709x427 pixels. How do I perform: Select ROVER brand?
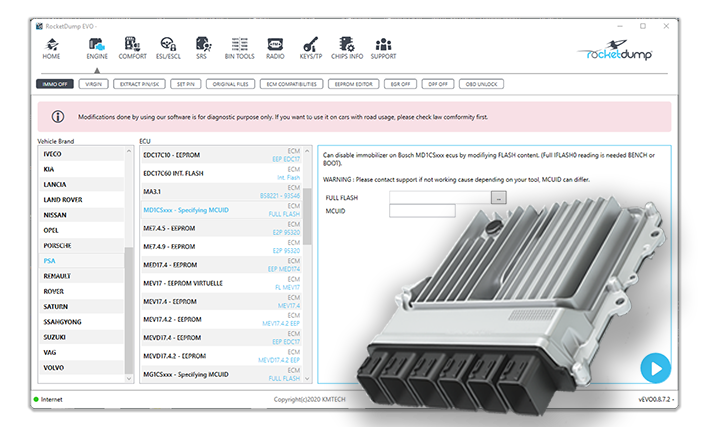pyautogui.click(x=81, y=291)
